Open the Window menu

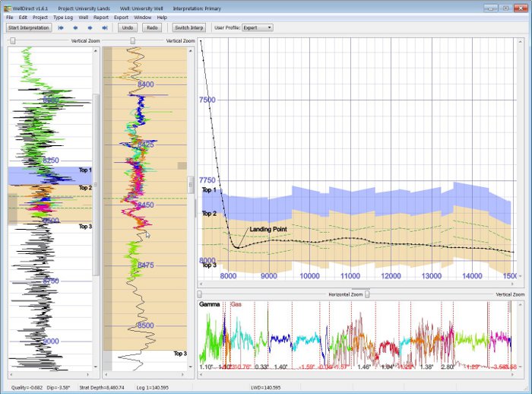(x=143, y=17)
